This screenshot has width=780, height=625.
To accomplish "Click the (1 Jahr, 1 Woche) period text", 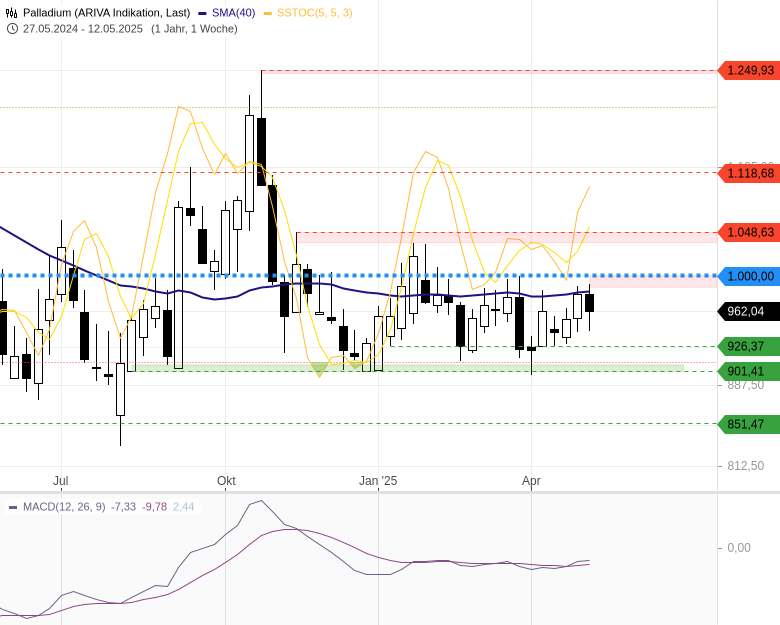I will 195,29.
